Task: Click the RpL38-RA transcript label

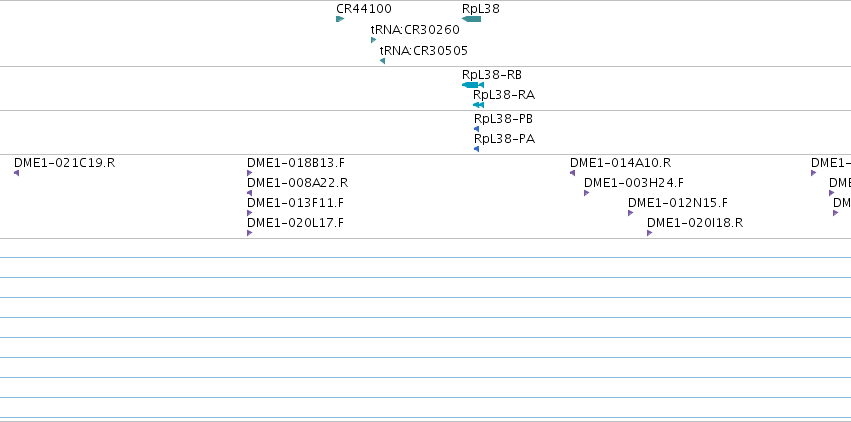Action: pyautogui.click(x=504, y=95)
